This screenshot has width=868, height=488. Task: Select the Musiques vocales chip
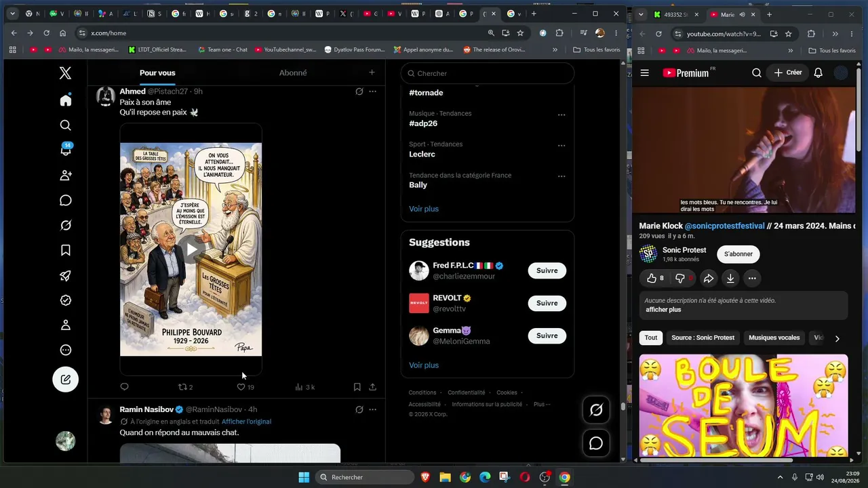[x=774, y=338]
